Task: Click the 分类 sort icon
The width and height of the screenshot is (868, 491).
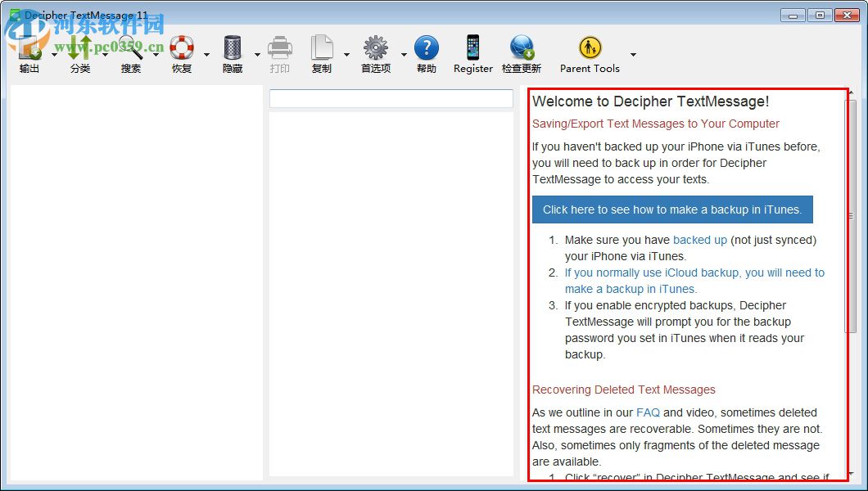Action: point(80,49)
